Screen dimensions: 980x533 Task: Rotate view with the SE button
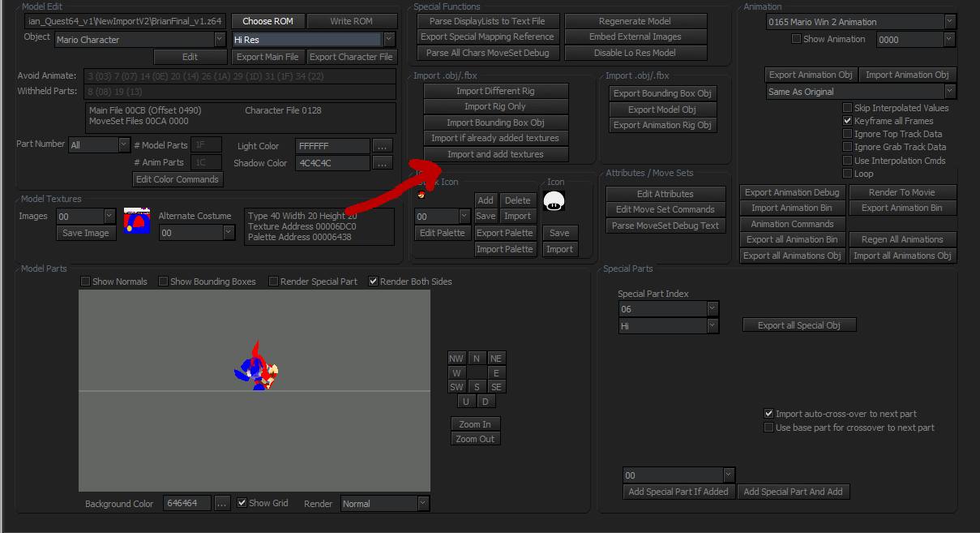pos(496,387)
